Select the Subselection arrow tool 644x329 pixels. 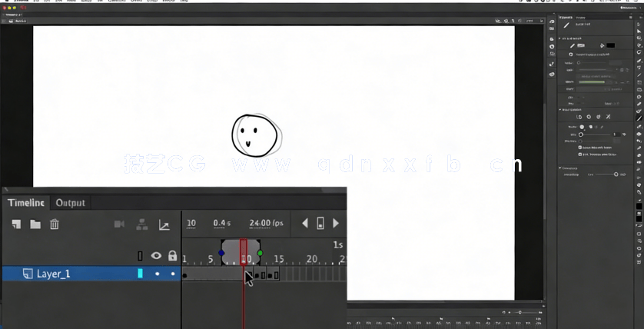[639, 31]
